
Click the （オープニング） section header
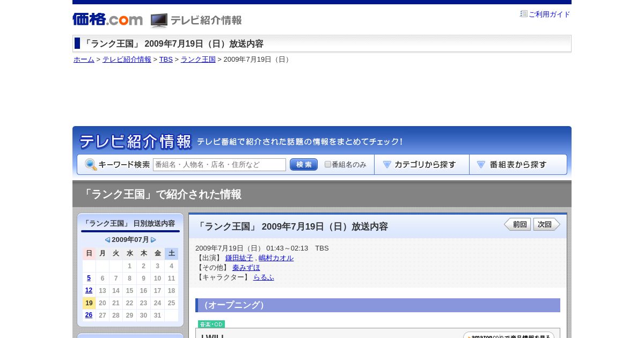click(x=378, y=305)
